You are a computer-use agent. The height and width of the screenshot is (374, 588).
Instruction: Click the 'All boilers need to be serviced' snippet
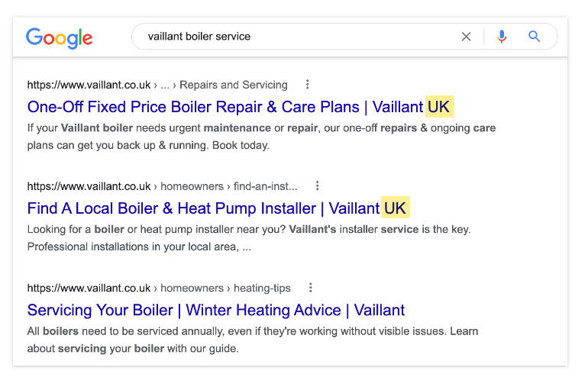[x=252, y=340]
